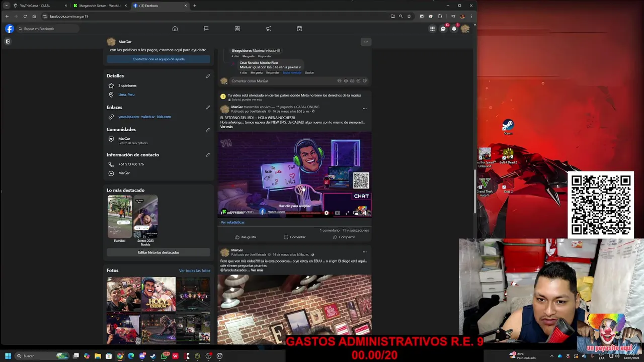The image size is (644, 362).
Task: Edit the Comunidades section pencil
Action: pos(208,130)
